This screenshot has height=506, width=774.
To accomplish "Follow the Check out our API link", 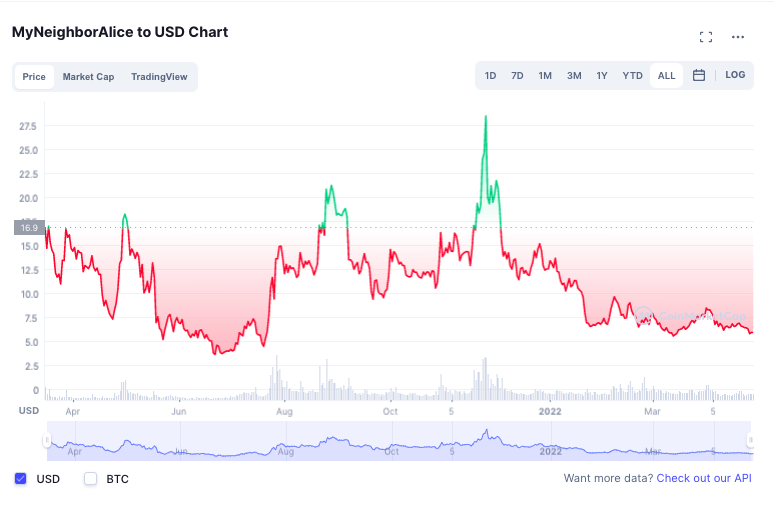I will [704, 478].
